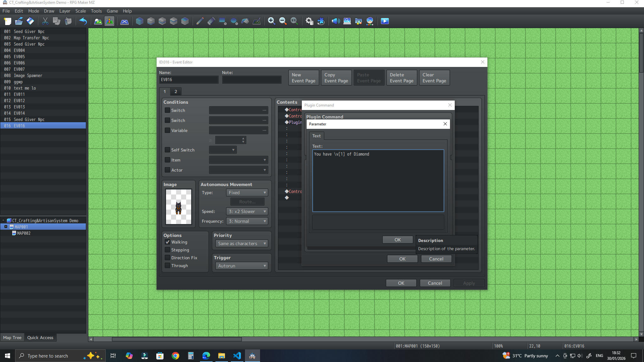Open the Character Generator icon
The width and height of the screenshot is (644, 362).
[370, 21]
